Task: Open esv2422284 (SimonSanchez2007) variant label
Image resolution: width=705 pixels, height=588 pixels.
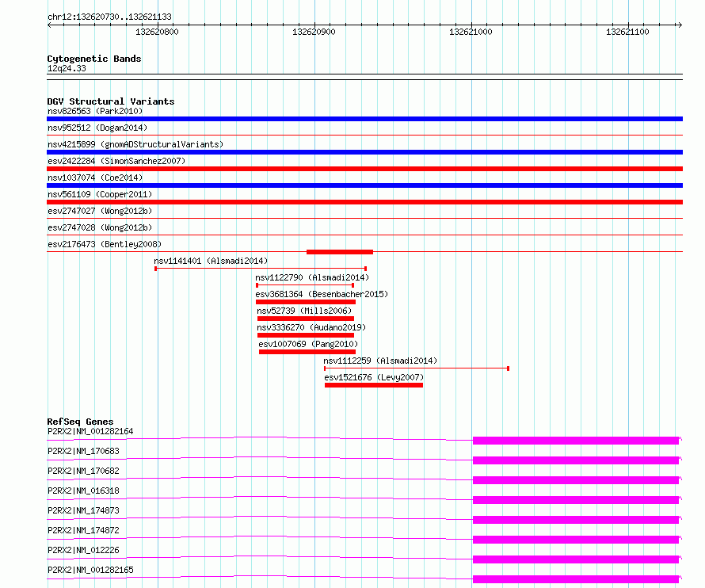Action: click(116, 161)
